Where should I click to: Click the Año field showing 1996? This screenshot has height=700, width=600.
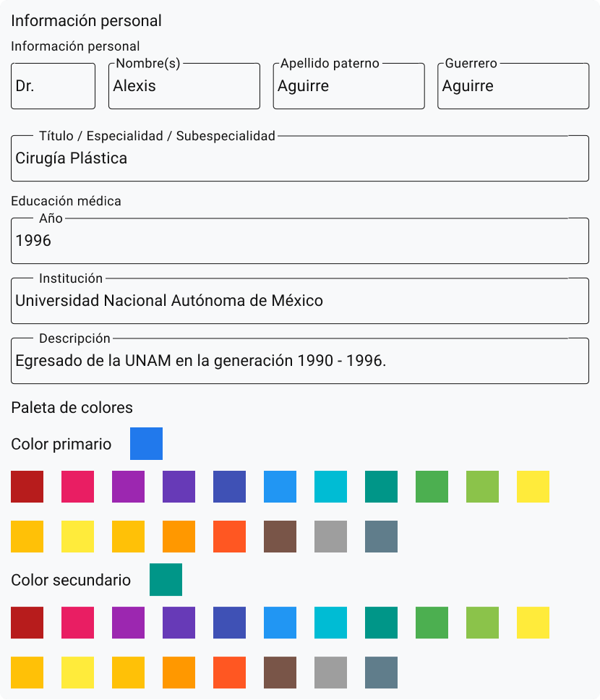[299, 241]
